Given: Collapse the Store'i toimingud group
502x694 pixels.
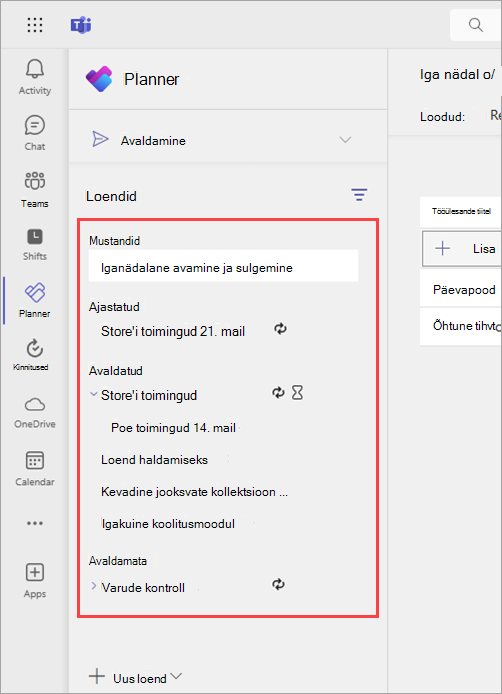Looking at the screenshot, I should [93, 394].
